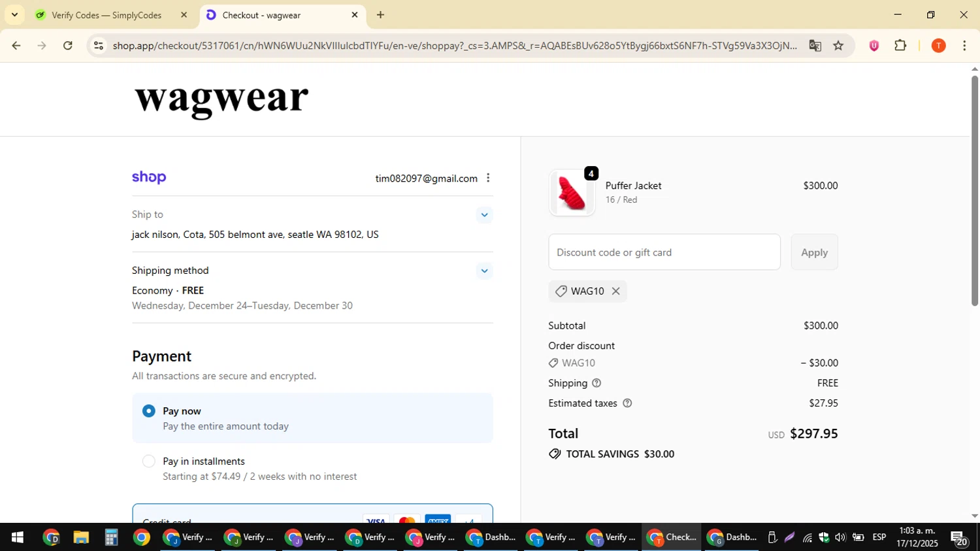This screenshot has width=980, height=551.
Task: Check the battery status icon
Action: point(858,537)
